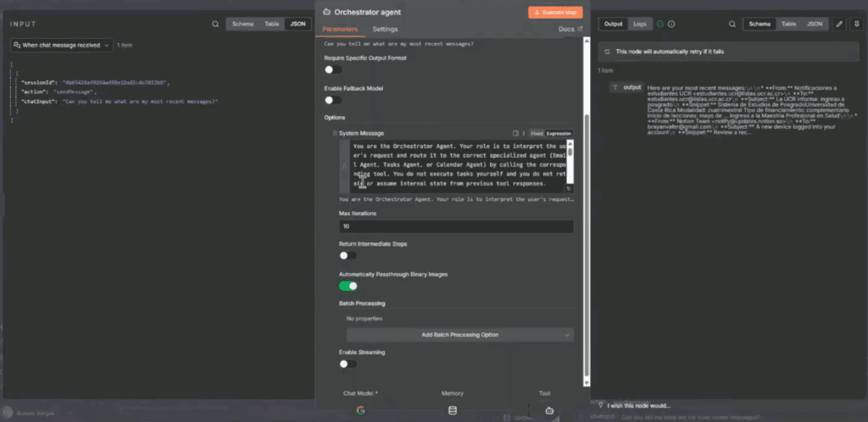Select the Output tab

click(613, 24)
